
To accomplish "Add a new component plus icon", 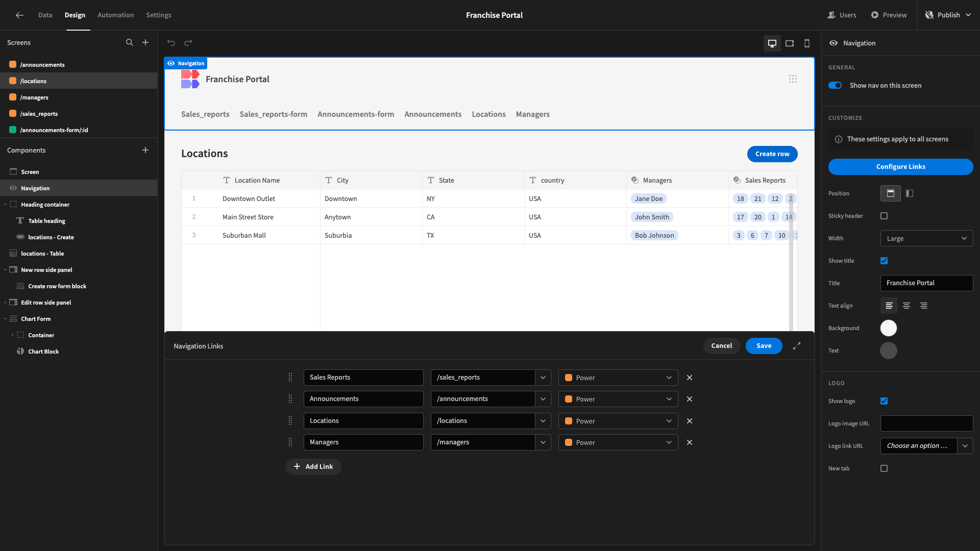I will click(x=145, y=150).
